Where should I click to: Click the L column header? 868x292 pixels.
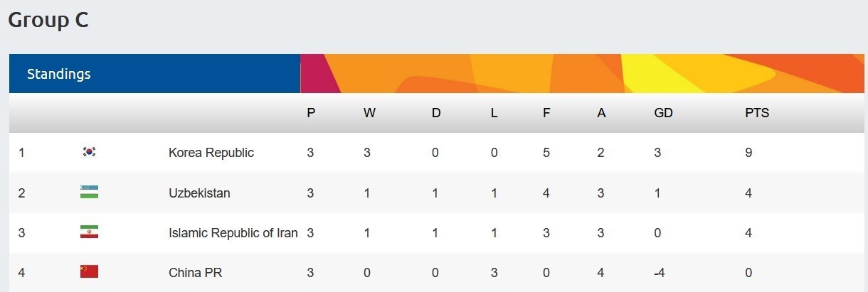coord(494,113)
